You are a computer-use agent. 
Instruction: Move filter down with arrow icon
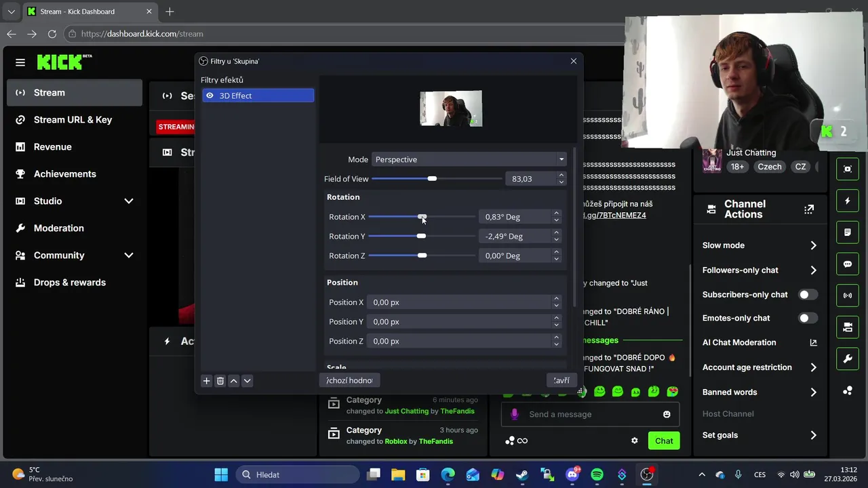pyautogui.click(x=248, y=381)
